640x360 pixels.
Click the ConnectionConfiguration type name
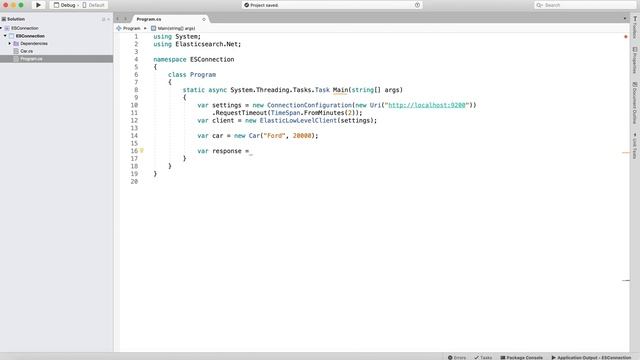(309, 105)
